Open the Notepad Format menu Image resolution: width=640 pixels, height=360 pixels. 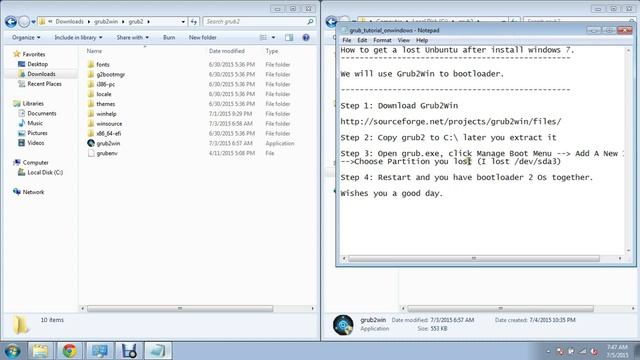[x=382, y=40]
